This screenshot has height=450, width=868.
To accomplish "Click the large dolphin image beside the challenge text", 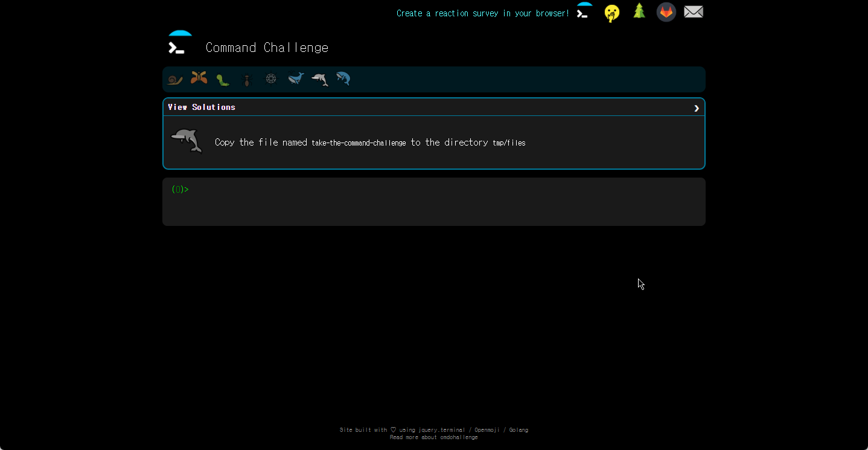I will [187, 141].
